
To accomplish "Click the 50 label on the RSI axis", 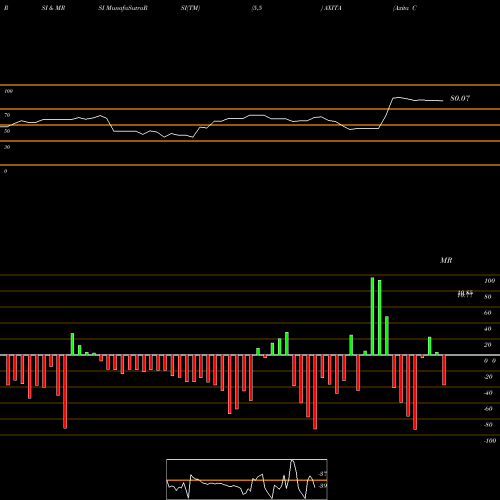I will pyautogui.click(x=7, y=131).
